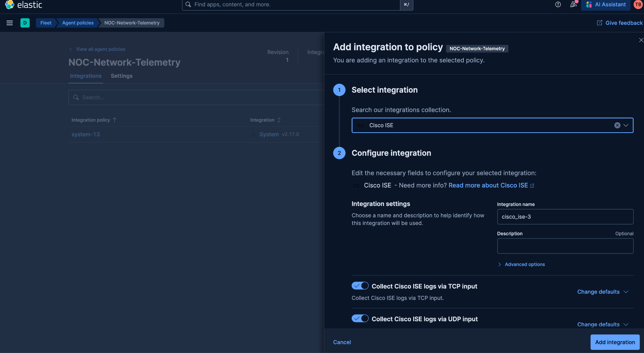644x353 pixels.
Task: Click View all agent policies link
Action: (x=101, y=49)
